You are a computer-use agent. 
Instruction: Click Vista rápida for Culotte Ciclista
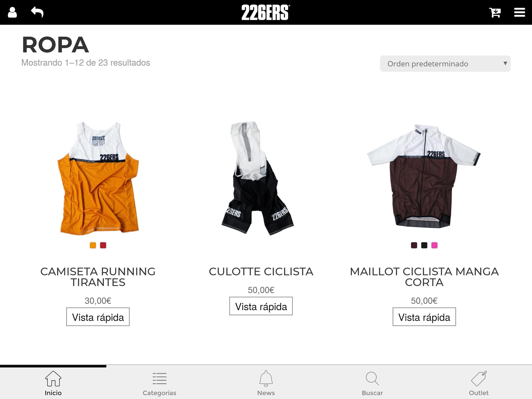pos(261,306)
